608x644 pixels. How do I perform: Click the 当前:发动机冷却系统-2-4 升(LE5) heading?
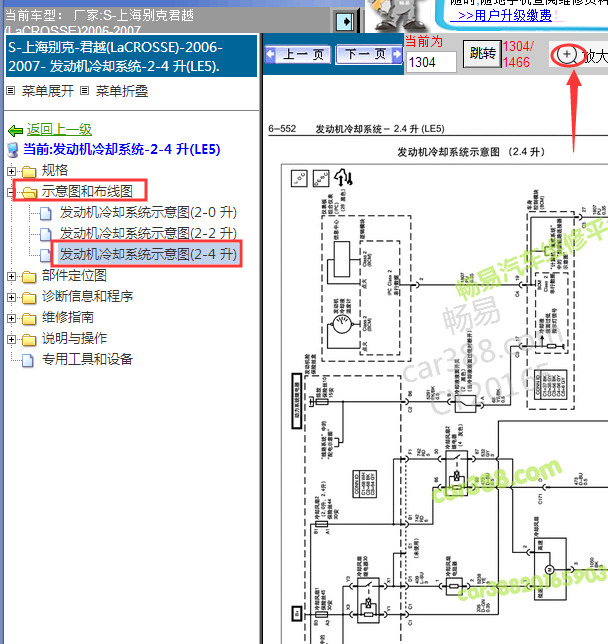[x=122, y=149]
